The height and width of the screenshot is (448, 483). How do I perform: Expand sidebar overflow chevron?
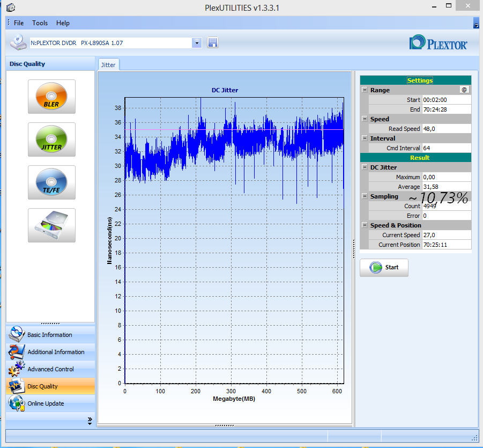[x=90, y=421]
